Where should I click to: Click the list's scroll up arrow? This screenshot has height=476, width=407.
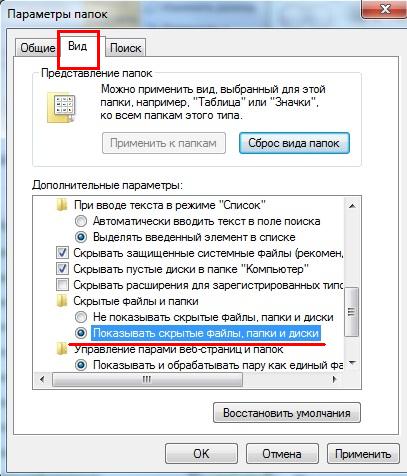tap(352, 206)
